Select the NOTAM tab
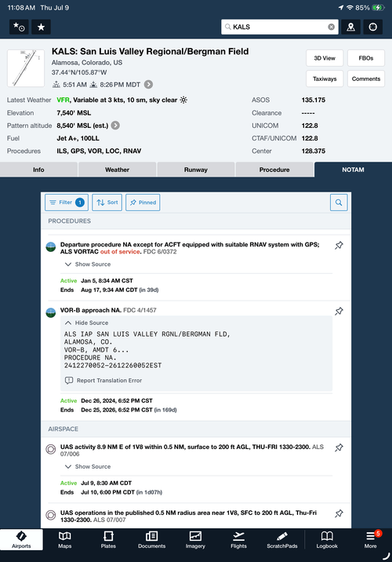This screenshot has width=392, height=562. (x=353, y=170)
